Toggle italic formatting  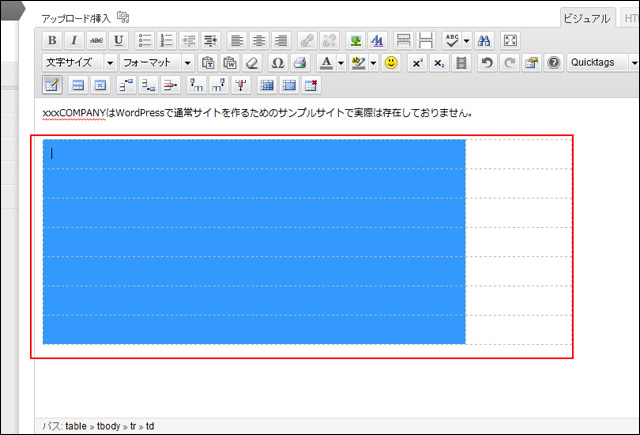coord(74,40)
